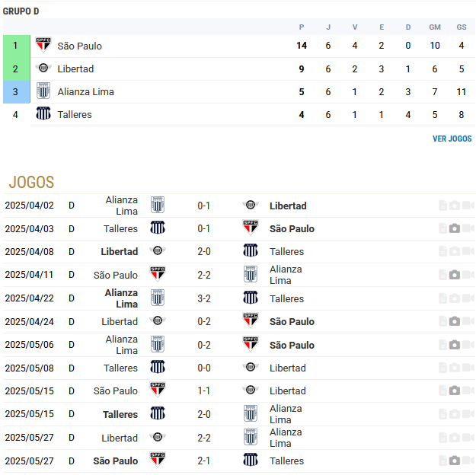The image size is (476, 475).
Task: Click report document icon for Alianza Lima 0-1 Libertad
Action: 442,206
